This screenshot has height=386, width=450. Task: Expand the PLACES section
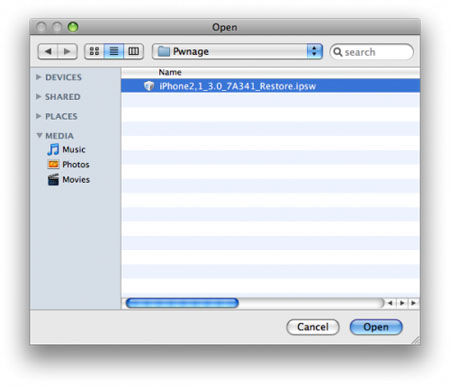click(x=39, y=116)
